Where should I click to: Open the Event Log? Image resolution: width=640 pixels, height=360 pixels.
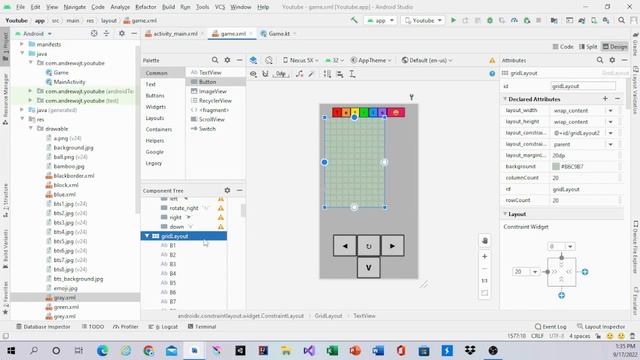point(550,327)
